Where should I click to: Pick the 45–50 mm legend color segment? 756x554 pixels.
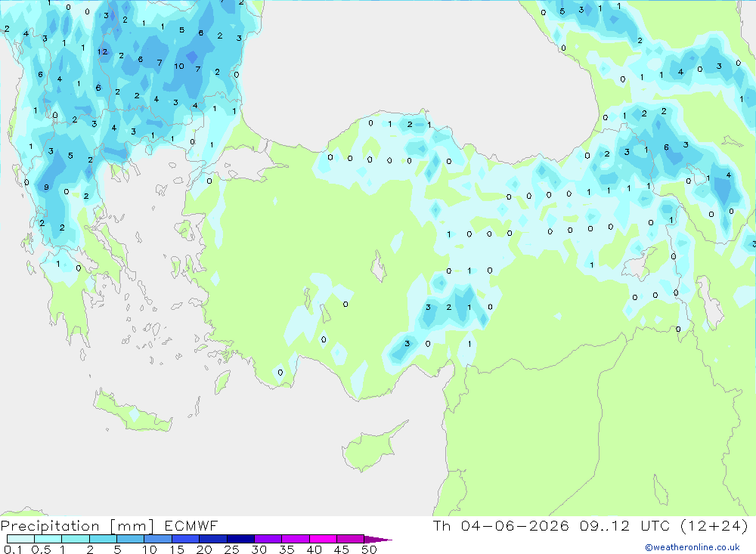(351, 539)
